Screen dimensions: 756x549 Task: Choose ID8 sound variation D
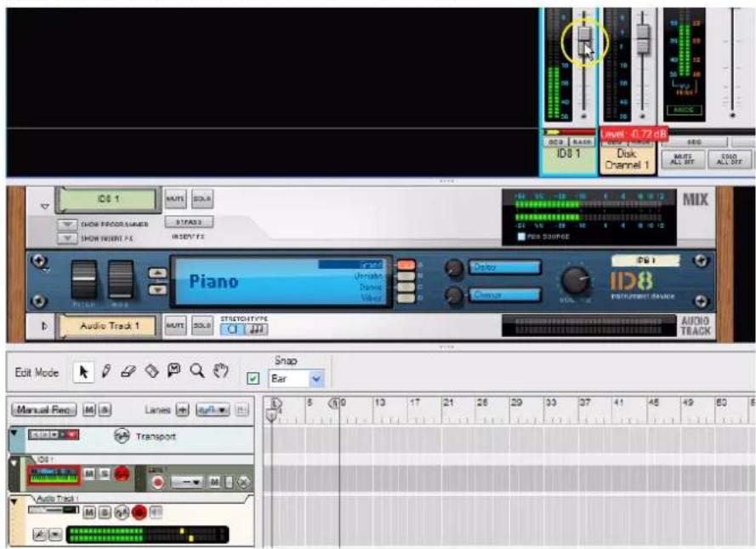click(x=406, y=298)
